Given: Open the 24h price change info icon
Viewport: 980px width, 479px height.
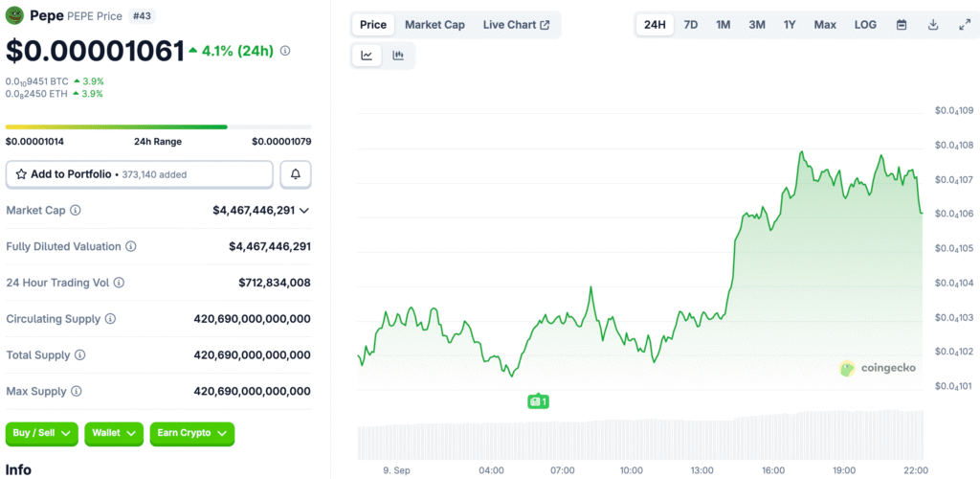Looking at the screenshot, I should pos(285,52).
